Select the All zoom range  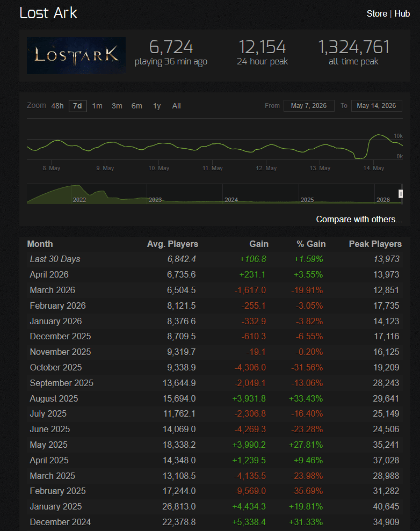[x=177, y=106]
